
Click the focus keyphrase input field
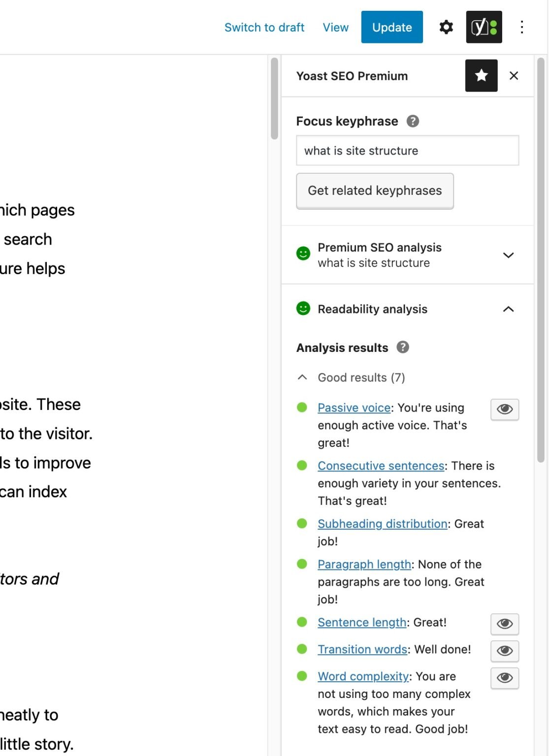(x=407, y=151)
